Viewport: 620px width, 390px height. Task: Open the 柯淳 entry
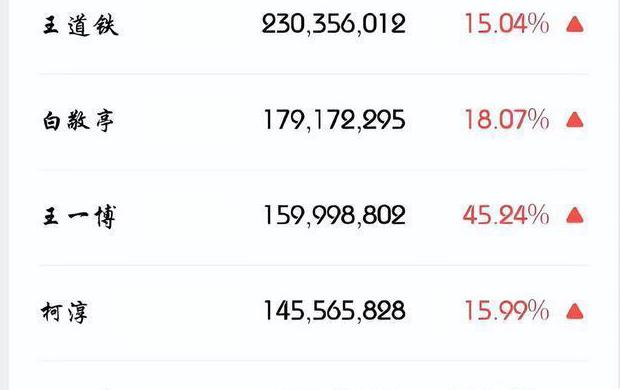[x=64, y=312]
